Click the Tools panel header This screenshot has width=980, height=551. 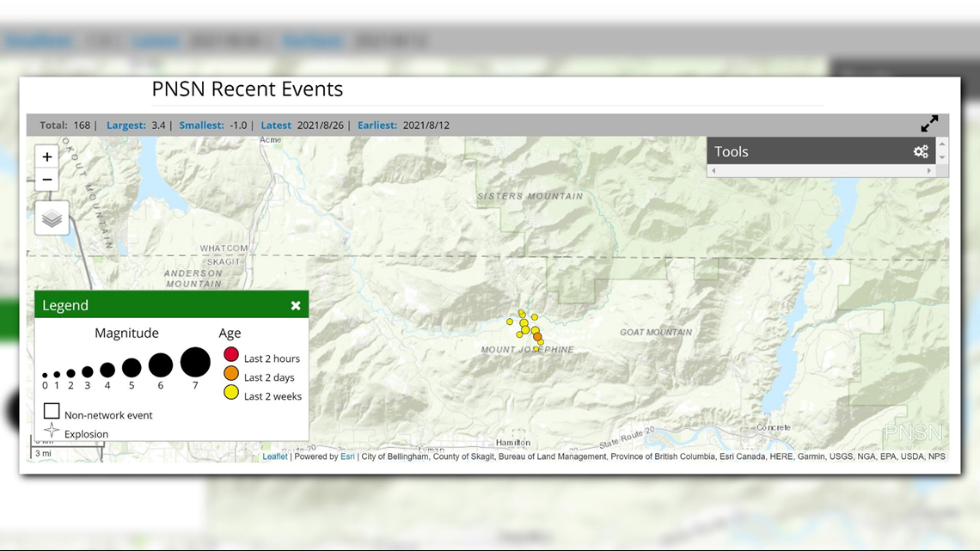(821, 151)
